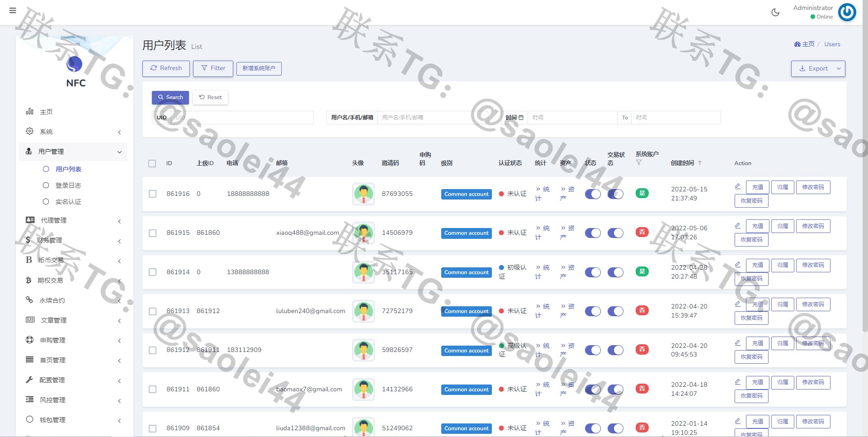Click the 系统 gear icon
Viewport: 868px width, 437px height.
(x=30, y=131)
